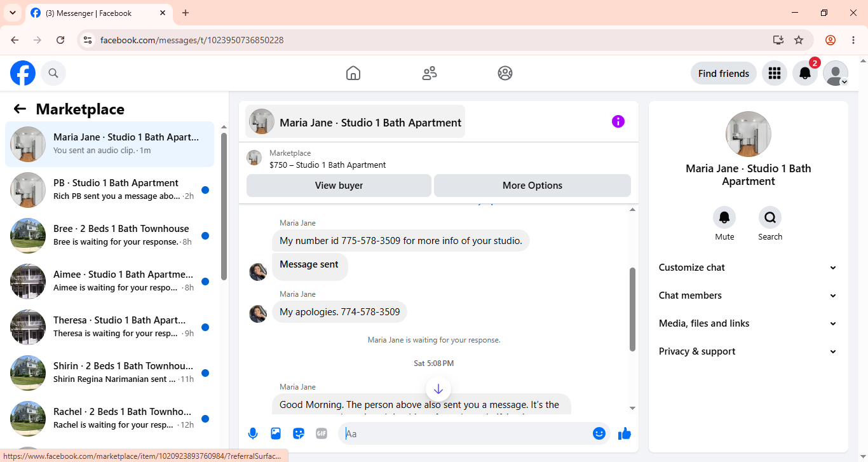Image resolution: width=868 pixels, height=462 pixels.
Task: Mute this chat with the bell icon
Action: [724, 217]
